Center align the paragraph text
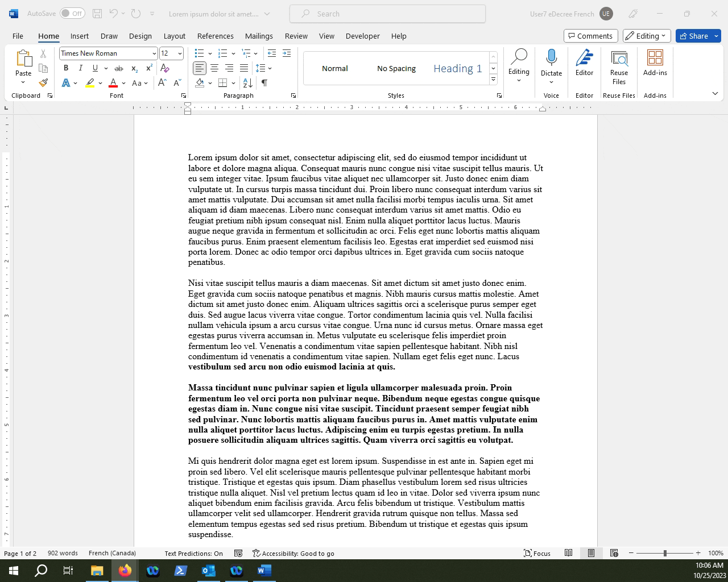 pyautogui.click(x=214, y=68)
